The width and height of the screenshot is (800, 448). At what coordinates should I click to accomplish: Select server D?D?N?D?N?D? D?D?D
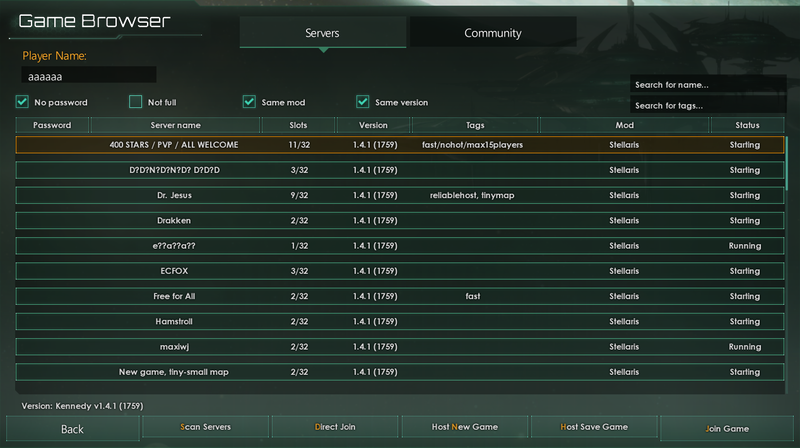click(400, 170)
